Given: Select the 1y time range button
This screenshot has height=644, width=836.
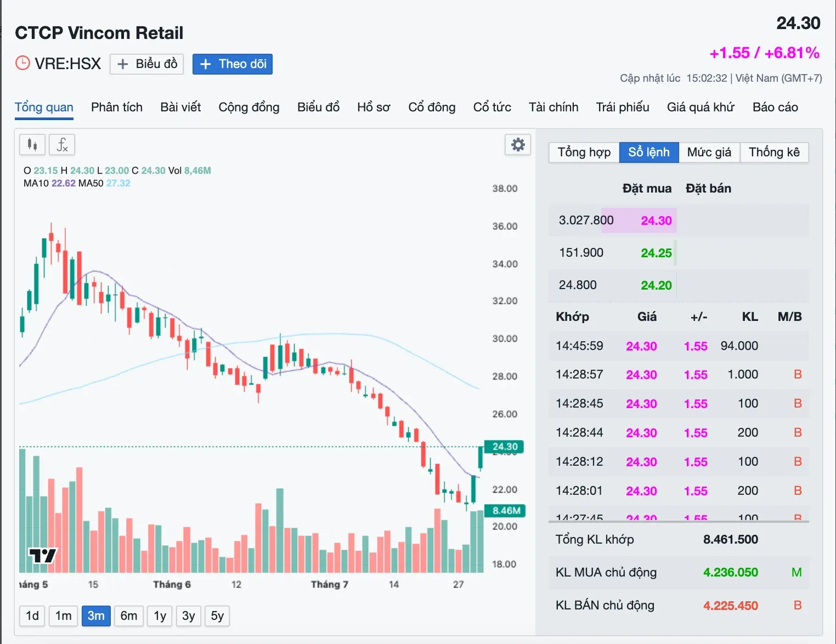Looking at the screenshot, I should tap(160, 616).
